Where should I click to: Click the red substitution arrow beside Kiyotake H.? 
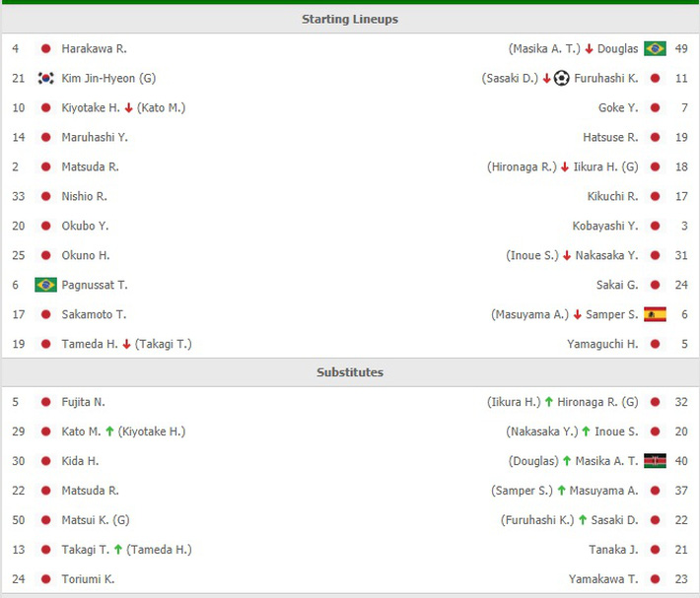click(x=128, y=107)
